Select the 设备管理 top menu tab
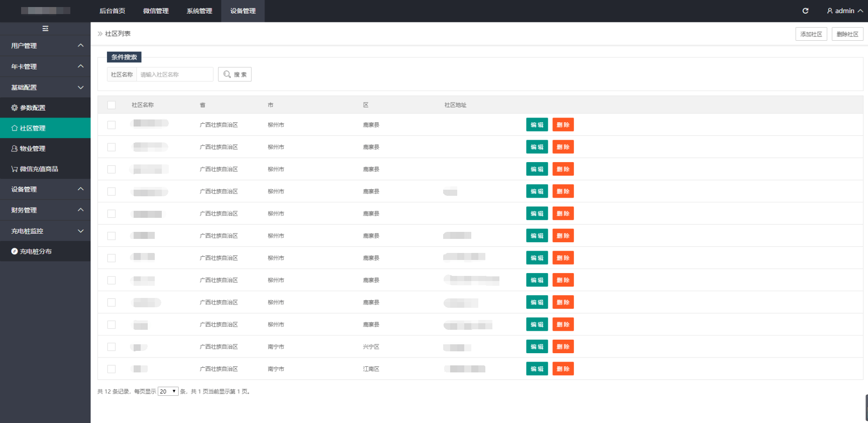868x423 pixels. pyautogui.click(x=243, y=11)
